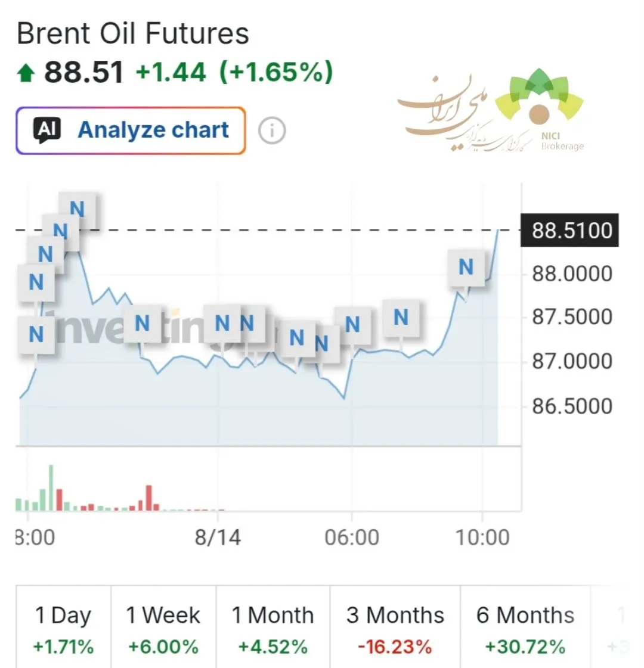
Task: Open the N news marker near 10:00
Action: [466, 268]
